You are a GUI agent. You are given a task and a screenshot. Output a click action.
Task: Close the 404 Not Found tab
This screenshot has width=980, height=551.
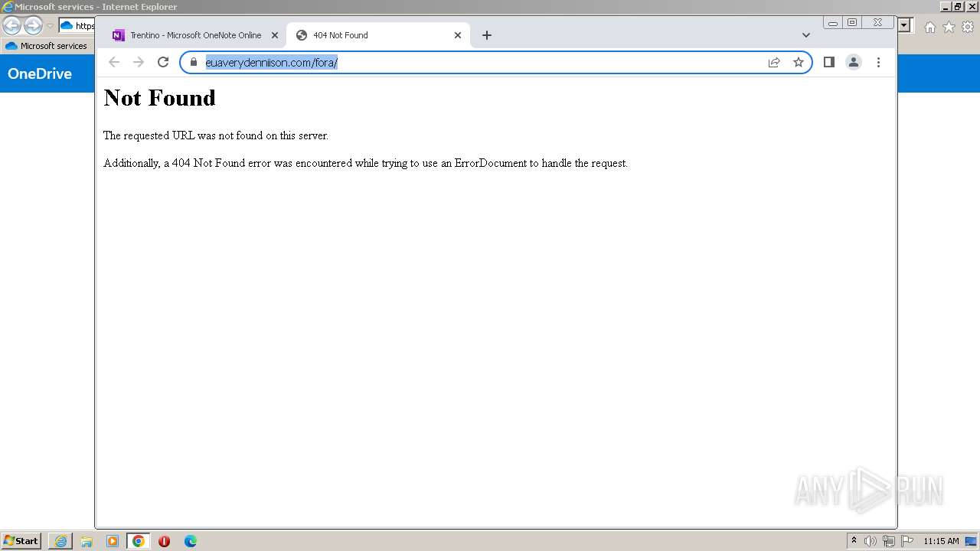pyautogui.click(x=458, y=35)
